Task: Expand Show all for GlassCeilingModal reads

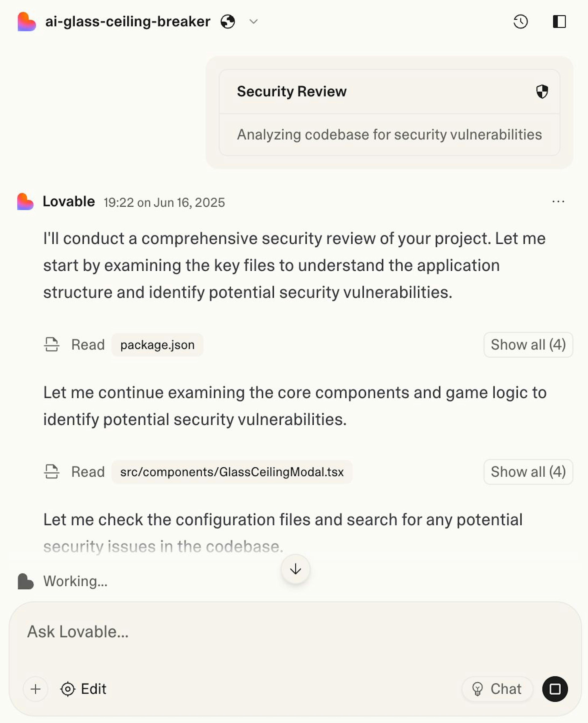Action: (x=528, y=471)
